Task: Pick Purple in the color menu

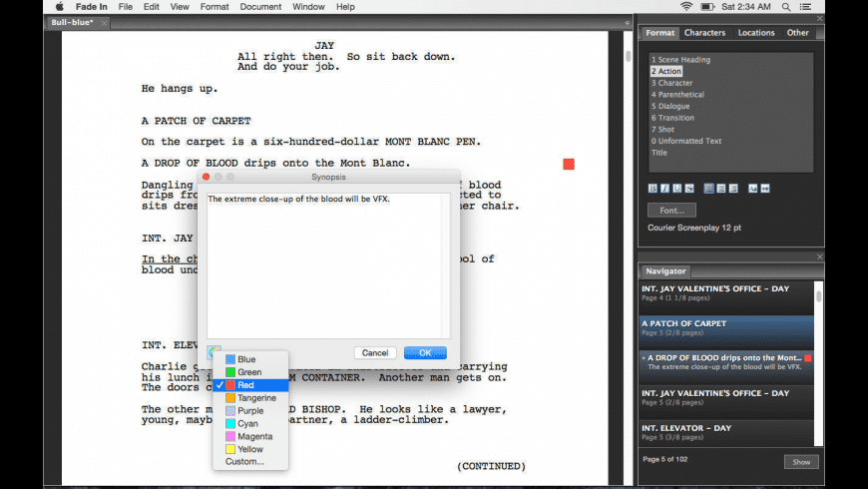Action: (250, 411)
